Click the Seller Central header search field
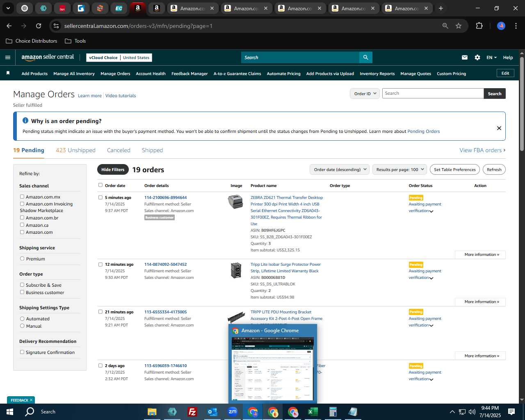This screenshot has height=420, width=525. tap(300, 57)
